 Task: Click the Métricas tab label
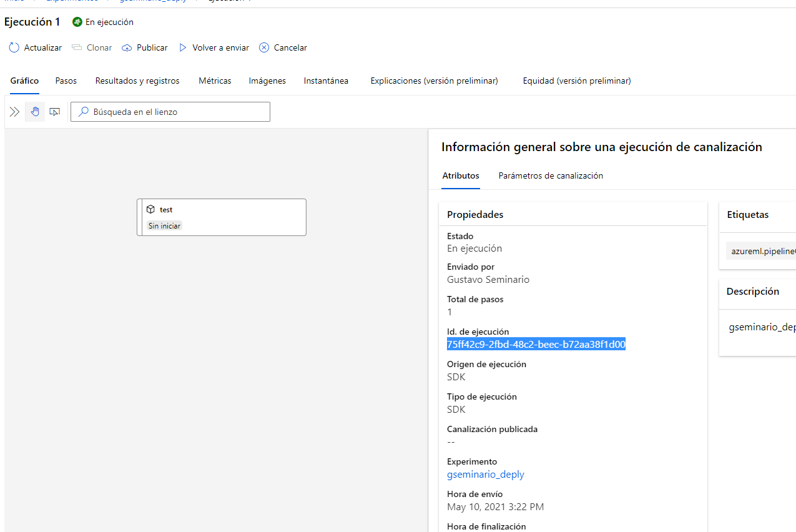[214, 81]
